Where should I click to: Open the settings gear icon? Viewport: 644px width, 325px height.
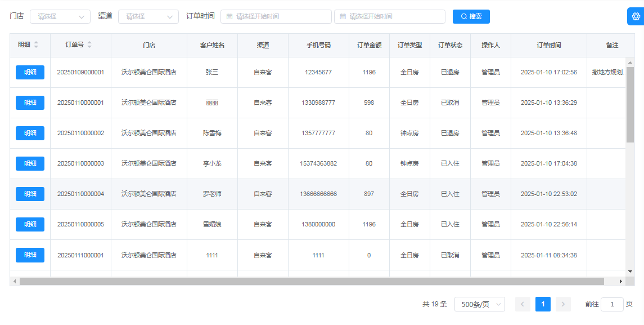point(636,16)
